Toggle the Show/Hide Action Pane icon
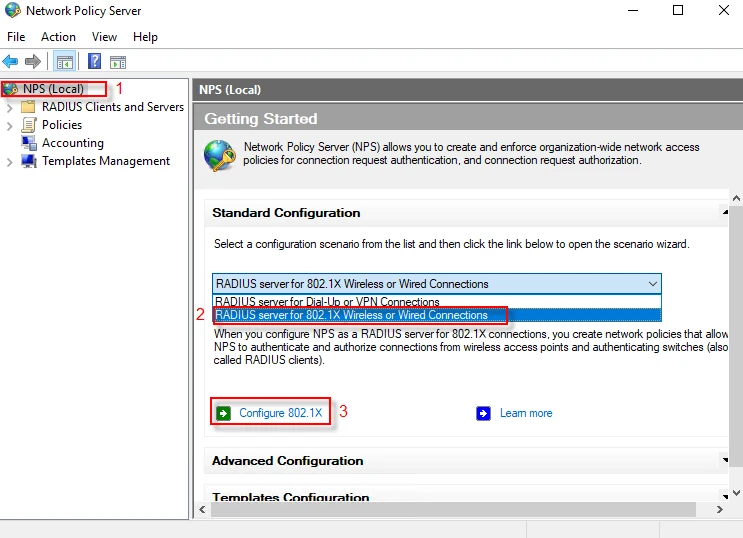This screenshot has height=538, width=743. [118, 62]
